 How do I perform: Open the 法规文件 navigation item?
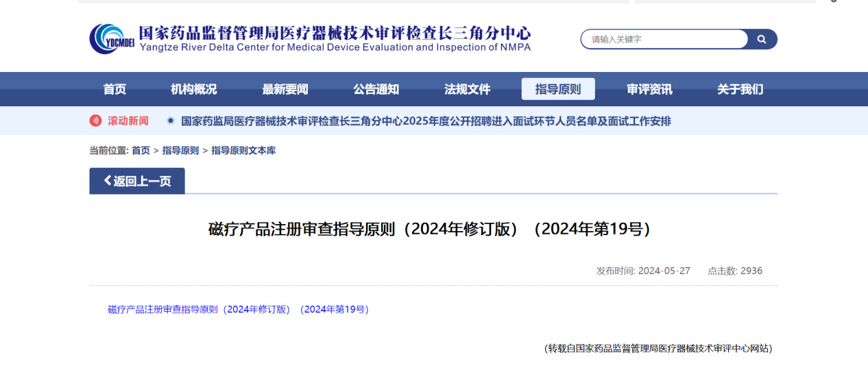(467, 89)
